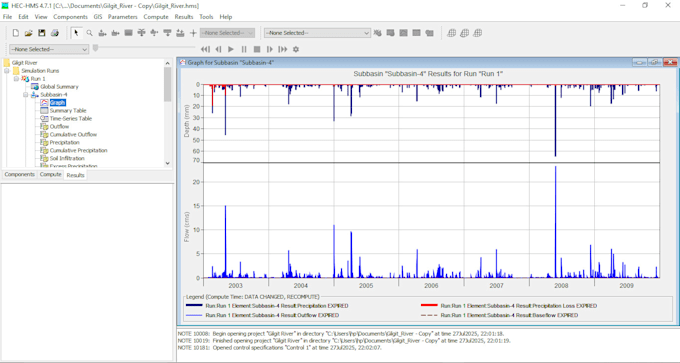Select Global Summary in the tree
The image size is (680, 363).
pyautogui.click(x=59, y=87)
